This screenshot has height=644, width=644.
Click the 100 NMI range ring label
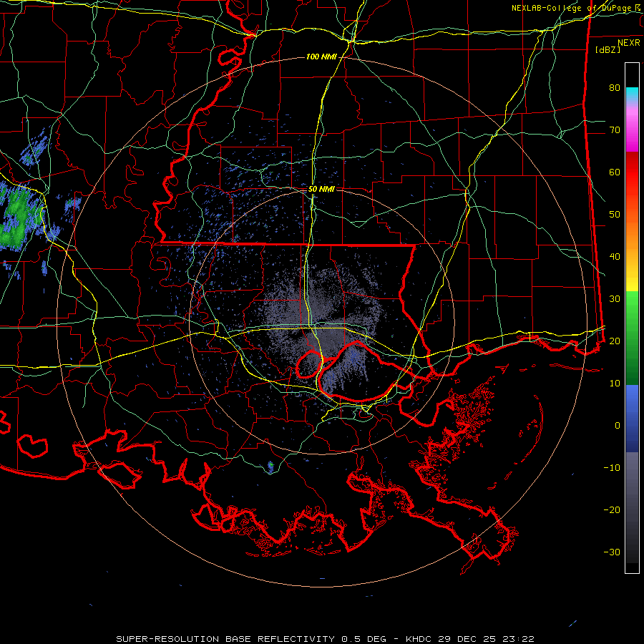[x=321, y=57]
